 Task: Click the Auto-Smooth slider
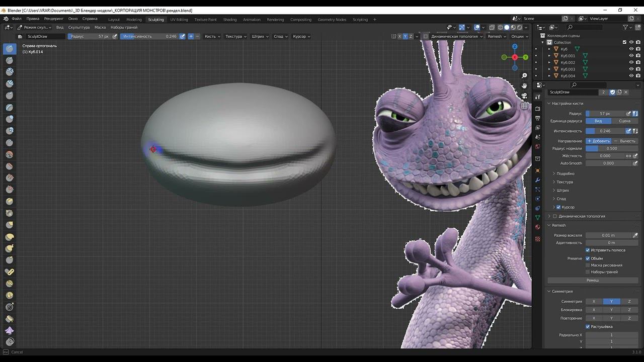click(x=609, y=163)
